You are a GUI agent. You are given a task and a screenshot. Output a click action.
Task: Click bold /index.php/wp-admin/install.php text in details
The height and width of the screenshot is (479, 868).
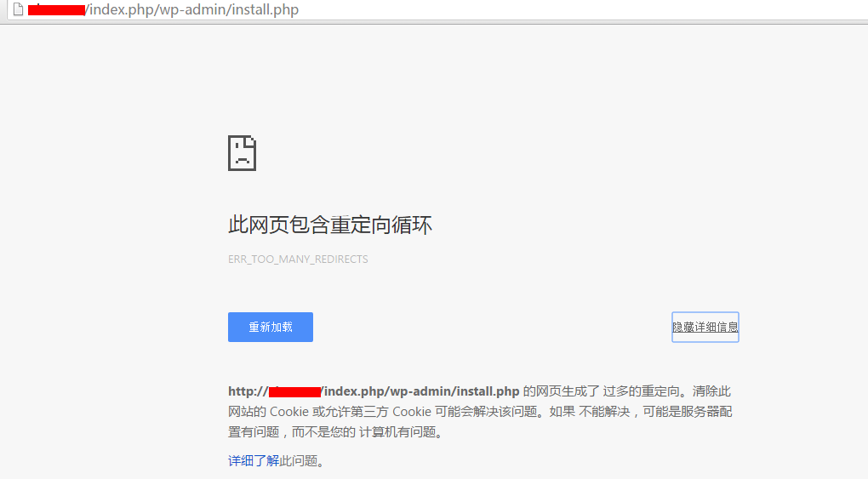point(420,392)
